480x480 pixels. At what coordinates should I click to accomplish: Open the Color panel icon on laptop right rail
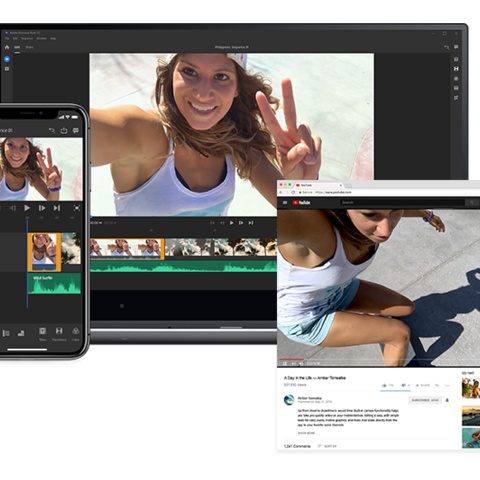[456, 79]
